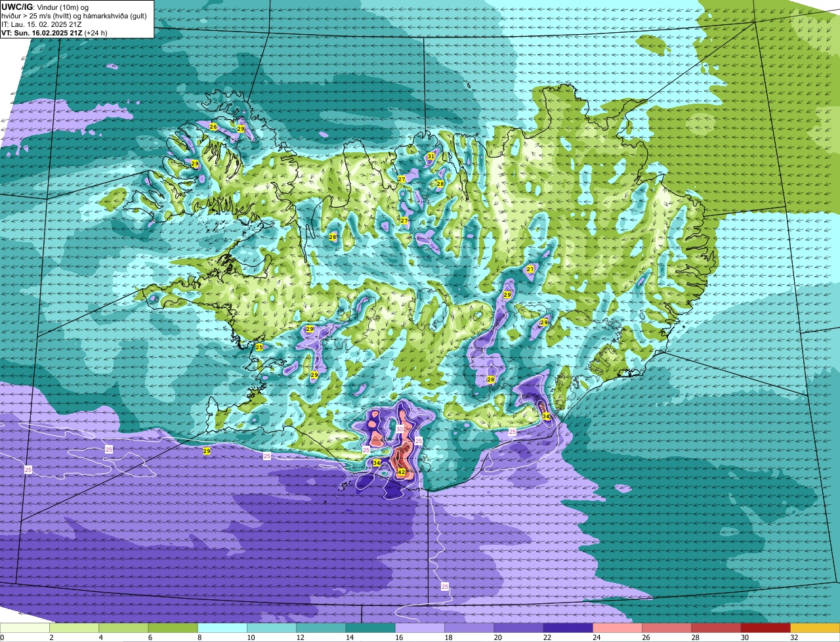Select the legend swatch for 8–10 m/s
The width and height of the screenshot is (840, 642).
pos(222,628)
